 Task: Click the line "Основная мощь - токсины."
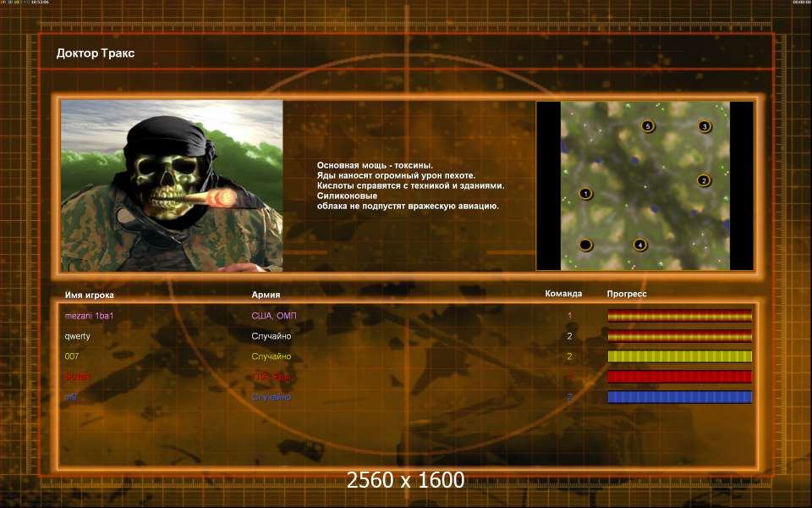[375, 165]
